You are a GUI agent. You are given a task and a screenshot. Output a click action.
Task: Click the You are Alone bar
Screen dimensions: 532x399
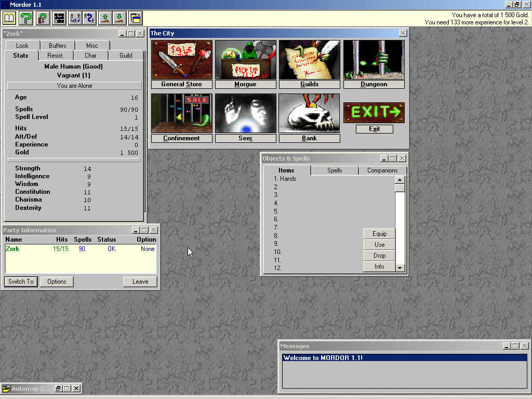tap(74, 86)
